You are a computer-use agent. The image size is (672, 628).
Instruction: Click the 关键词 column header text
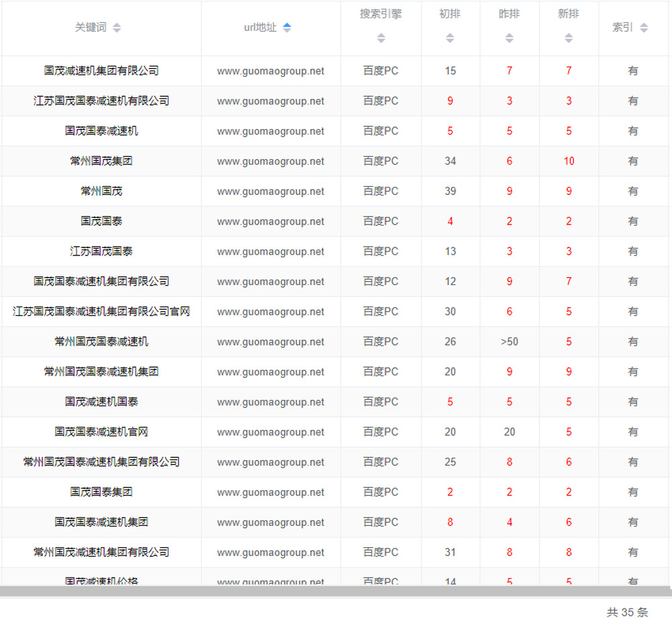pos(91,28)
